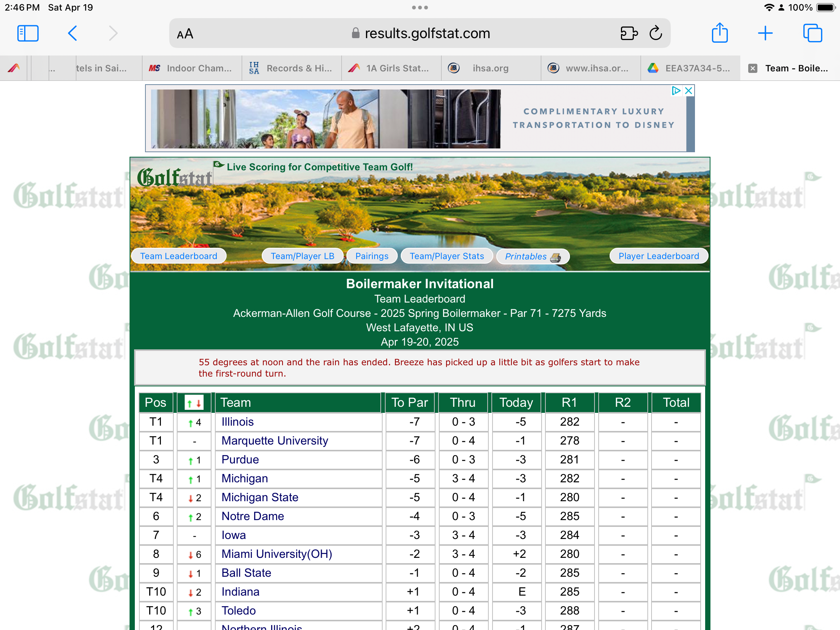Toggle the Safari sidebar panel icon

(x=28, y=33)
